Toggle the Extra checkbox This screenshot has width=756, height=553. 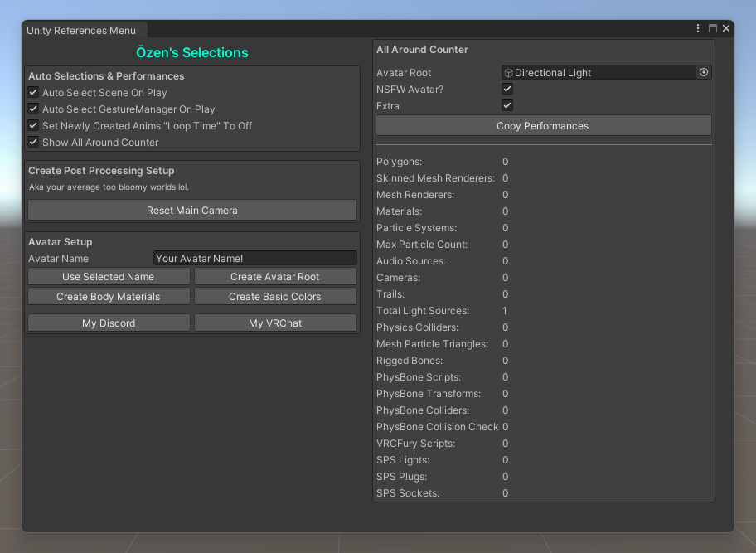point(507,106)
